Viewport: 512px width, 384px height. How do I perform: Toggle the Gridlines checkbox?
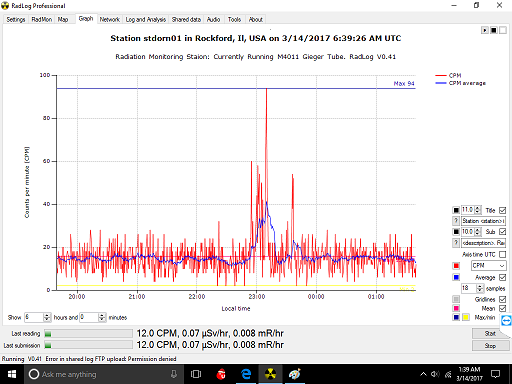point(503,299)
